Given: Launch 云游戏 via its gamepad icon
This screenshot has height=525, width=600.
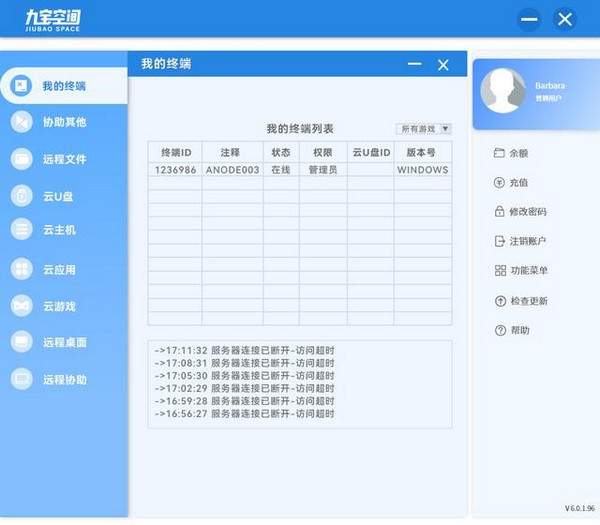Looking at the screenshot, I should 21,305.
